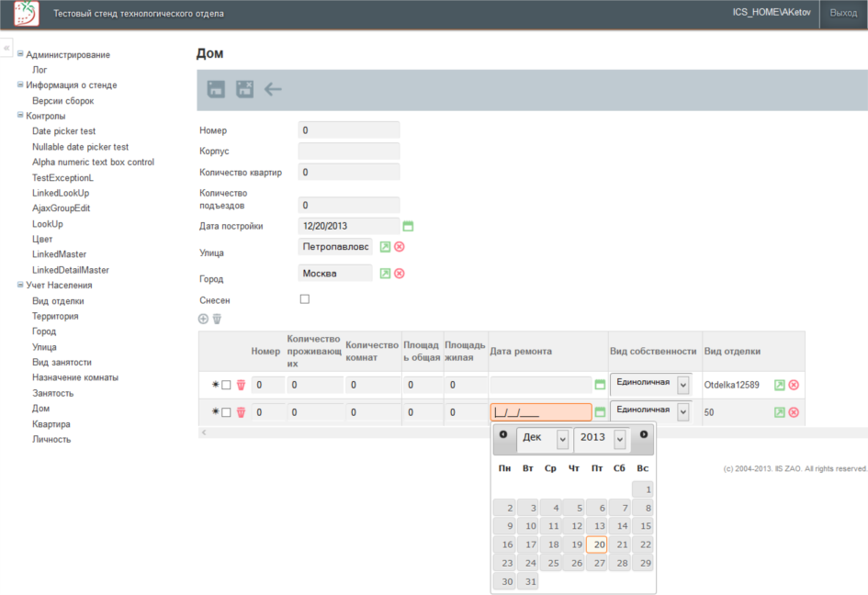Click the second row Дата ремонта input
Image resolution: width=868 pixels, height=595 pixels.
point(541,412)
